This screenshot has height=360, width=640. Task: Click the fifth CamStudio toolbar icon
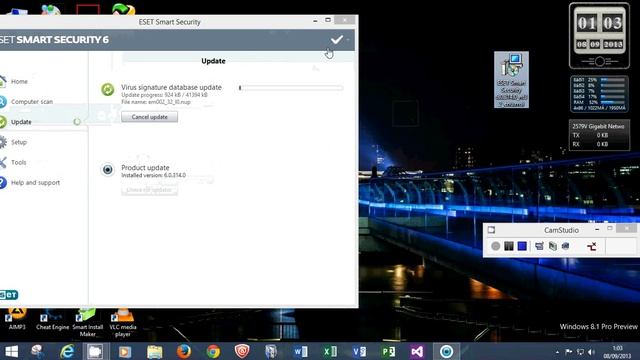click(x=553, y=246)
